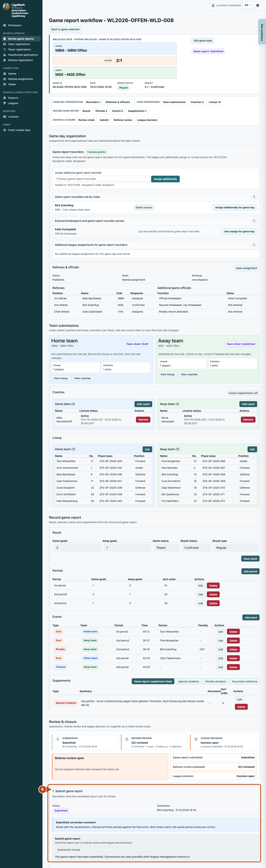Jump to Recorders 1 section tab

[x=93, y=102]
